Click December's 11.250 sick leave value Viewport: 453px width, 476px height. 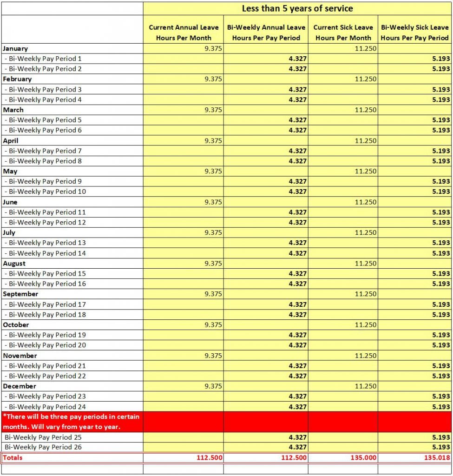366,386
